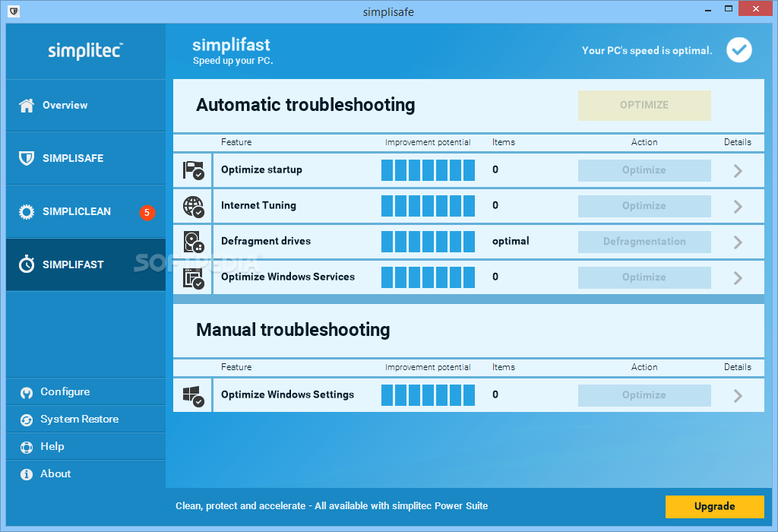Viewport: 778px width, 532px height.
Task: Switch to the SIMPLICLEAN module
Action: click(86, 212)
